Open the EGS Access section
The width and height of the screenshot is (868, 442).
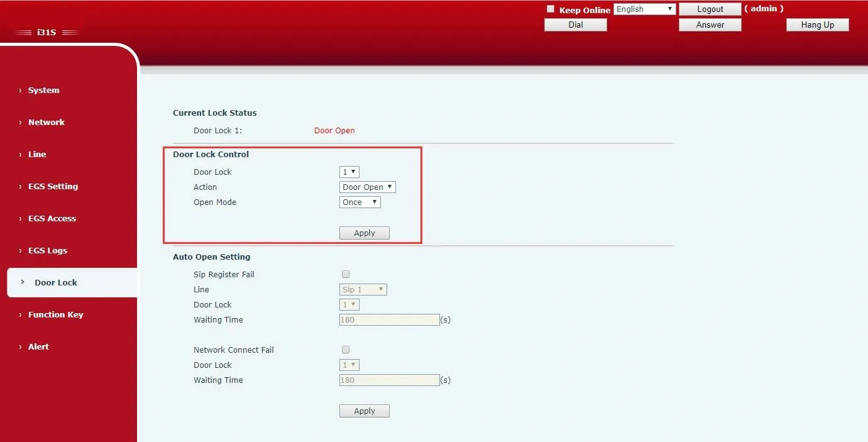[x=52, y=218]
